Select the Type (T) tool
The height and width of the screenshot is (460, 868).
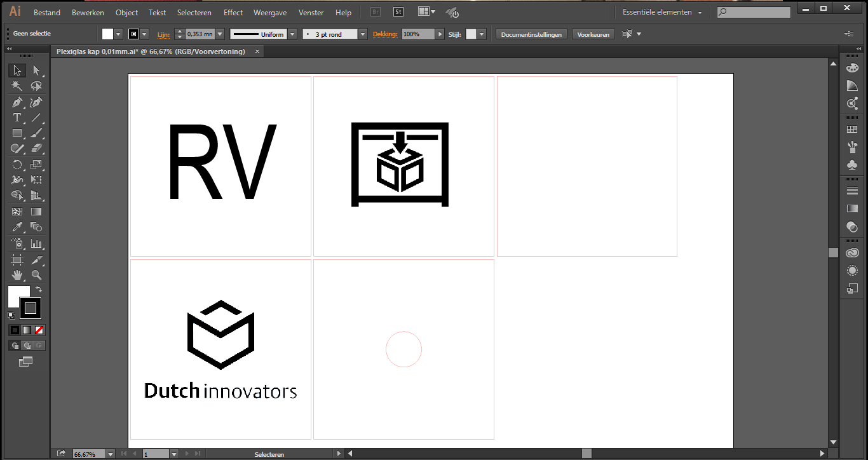[17, 118]
